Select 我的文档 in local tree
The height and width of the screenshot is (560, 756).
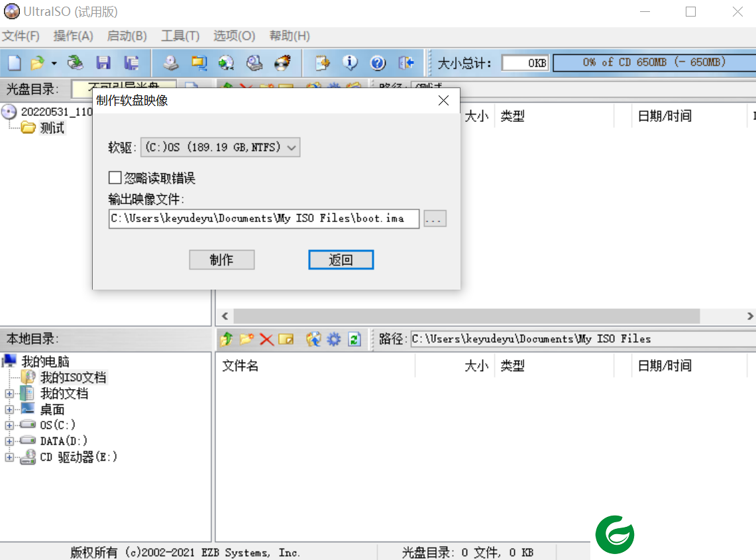click(x=64, y=394)
